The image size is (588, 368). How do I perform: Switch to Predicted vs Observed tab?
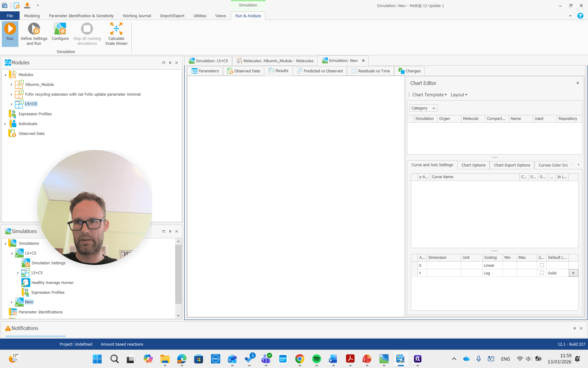coord(320,71)
